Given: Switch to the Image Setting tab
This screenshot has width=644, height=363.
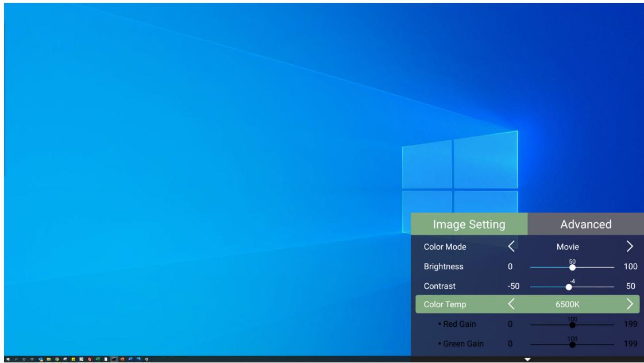Looking at the screenshot, I should (x=469, y=224).
